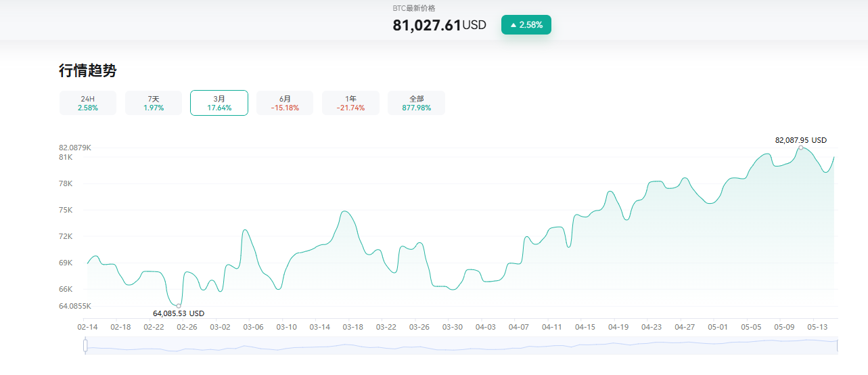Click the 02-18 date label
This screenshot has height=375, width=868.
click(120, 327)
